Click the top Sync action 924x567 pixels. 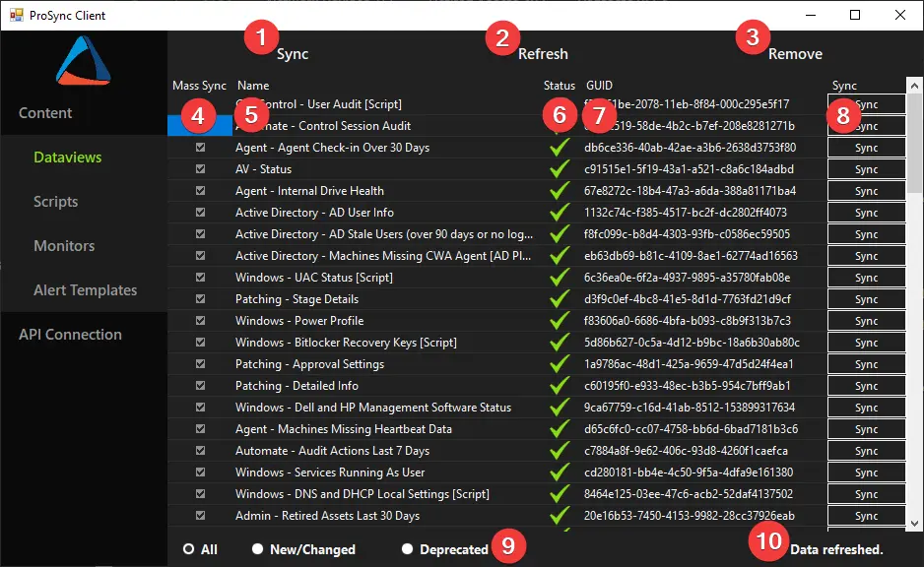tap(293, 53)
